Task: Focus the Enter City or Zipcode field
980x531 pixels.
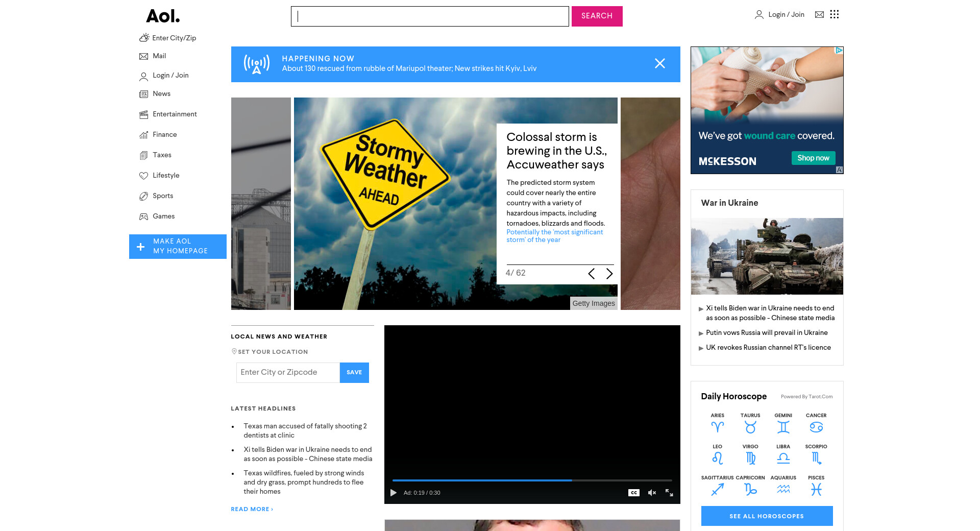Action: 288,373
